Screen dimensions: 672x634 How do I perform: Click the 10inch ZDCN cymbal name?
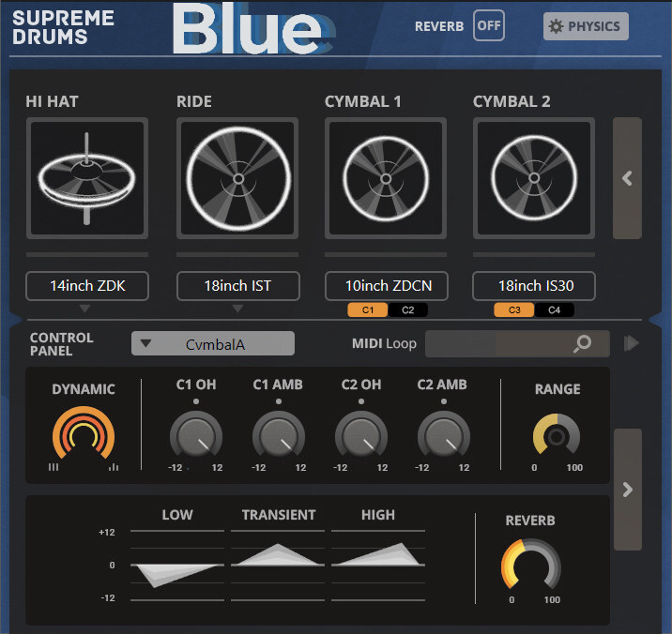pyautogui.click(x=386, y=286)
